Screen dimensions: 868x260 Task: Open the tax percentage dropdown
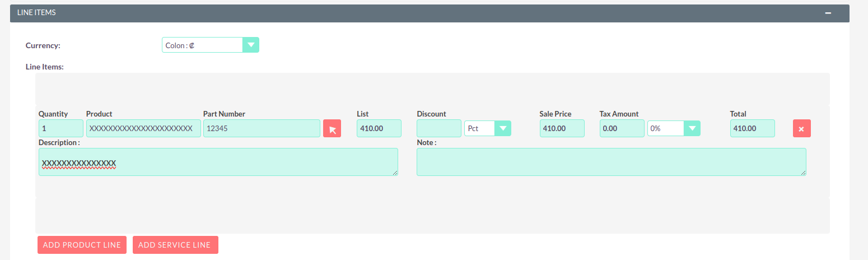pyautogui.click(x=674, y=128)
